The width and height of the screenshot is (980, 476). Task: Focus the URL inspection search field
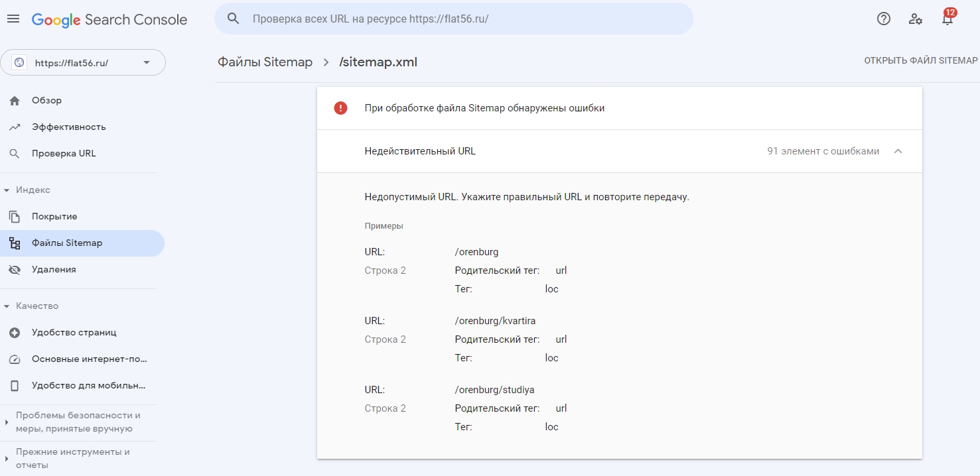tap(453, 19)
